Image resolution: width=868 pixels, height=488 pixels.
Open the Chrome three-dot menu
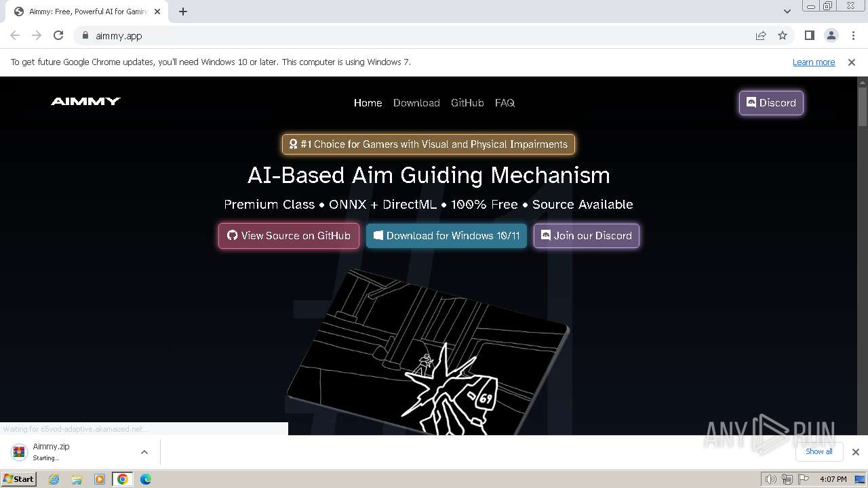[x=853, y=36]
